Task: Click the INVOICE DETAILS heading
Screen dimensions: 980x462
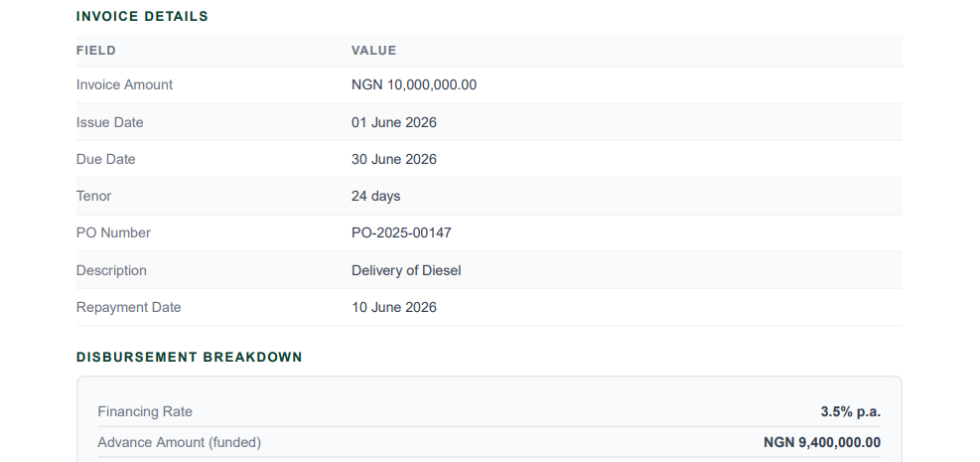Action: click(x=142, y=16)
